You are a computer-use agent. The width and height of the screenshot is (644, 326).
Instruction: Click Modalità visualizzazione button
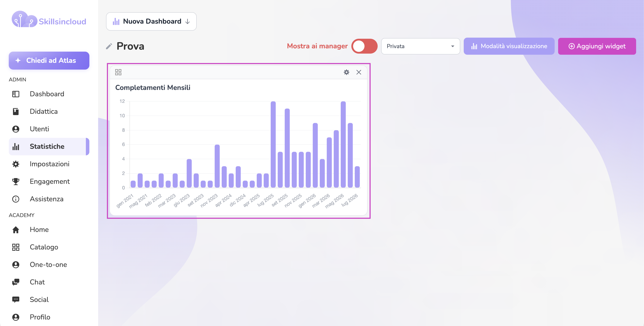(509, 46)
